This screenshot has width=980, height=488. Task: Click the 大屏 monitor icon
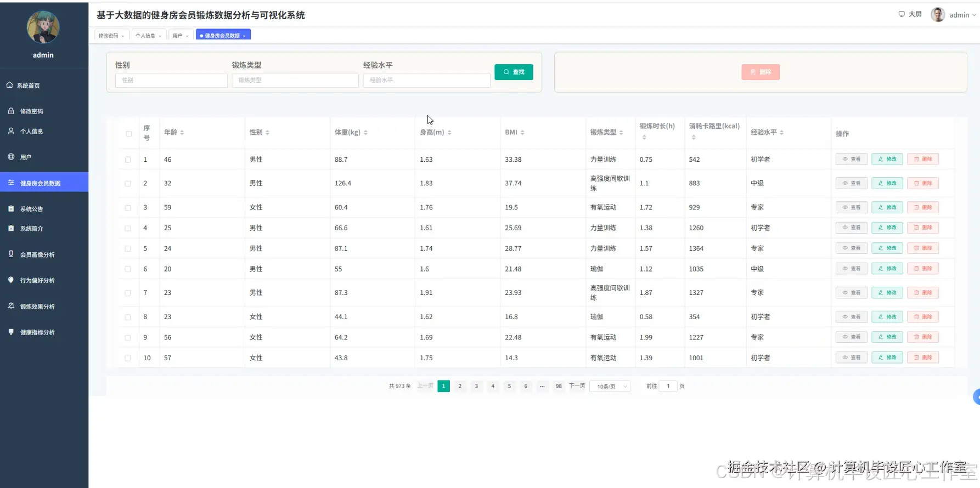click(x=902, y=14)
